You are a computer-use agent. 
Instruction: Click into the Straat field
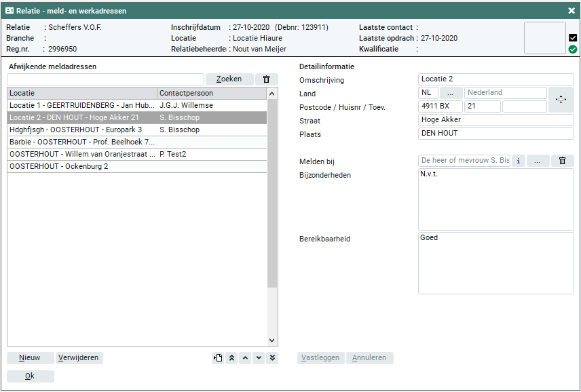495,120
